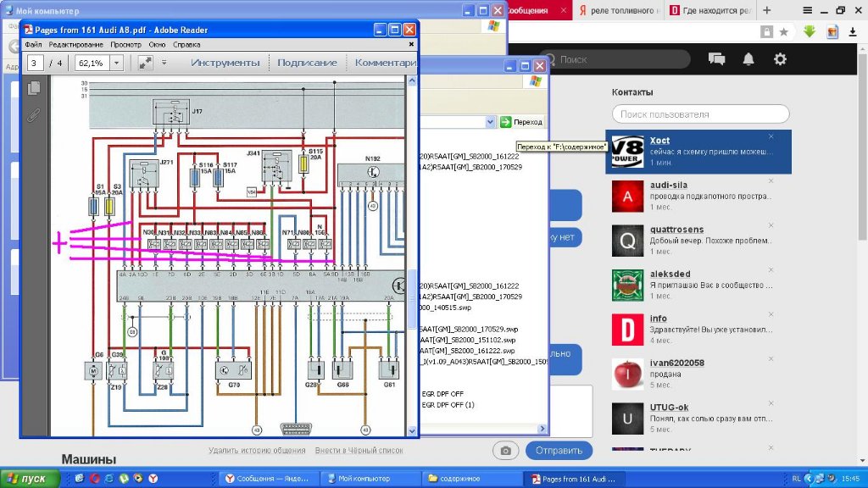868x488 pixels.
Task: Open the page thumbnails panel in Adobe Reader
Action: coord(34,88)
